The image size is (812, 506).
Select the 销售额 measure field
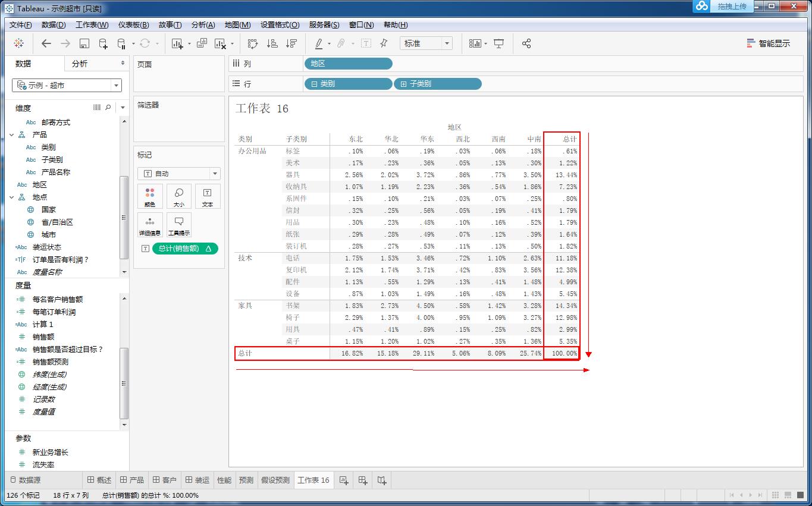(43, 337)
